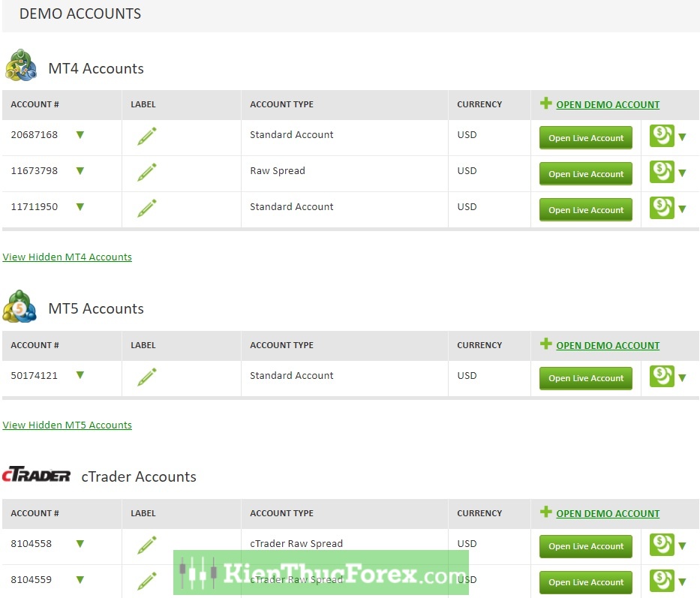Screen dimensions: 700x598
Task: Open Live Account for 11711950
Action: 586,210
